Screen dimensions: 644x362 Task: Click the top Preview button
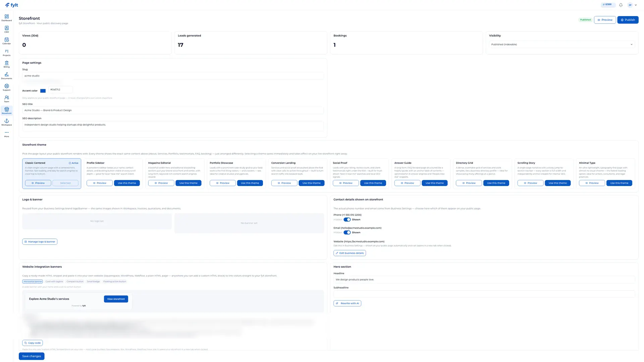[x=605, y=20]
